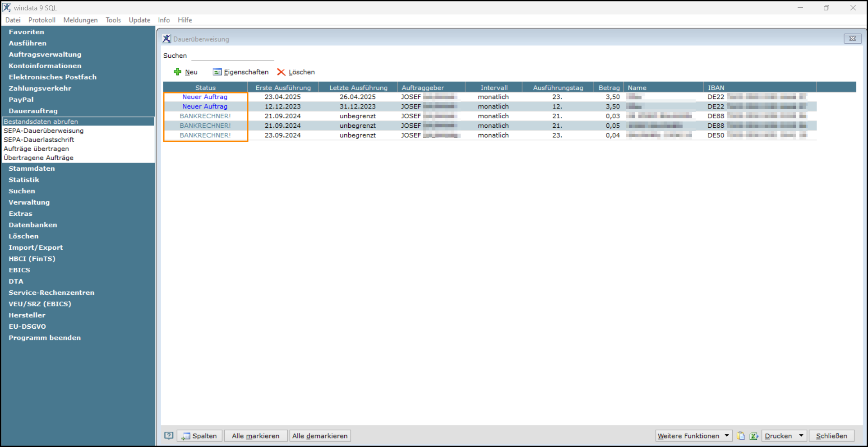
Task: Open the Tools menu
Action: 113,20
